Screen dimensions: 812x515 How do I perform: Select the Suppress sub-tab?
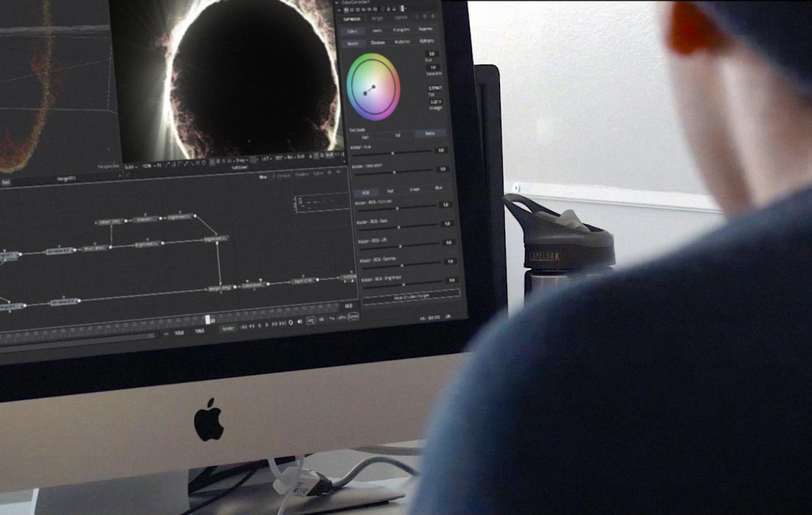pyautogui.click(x=425, y=28)
